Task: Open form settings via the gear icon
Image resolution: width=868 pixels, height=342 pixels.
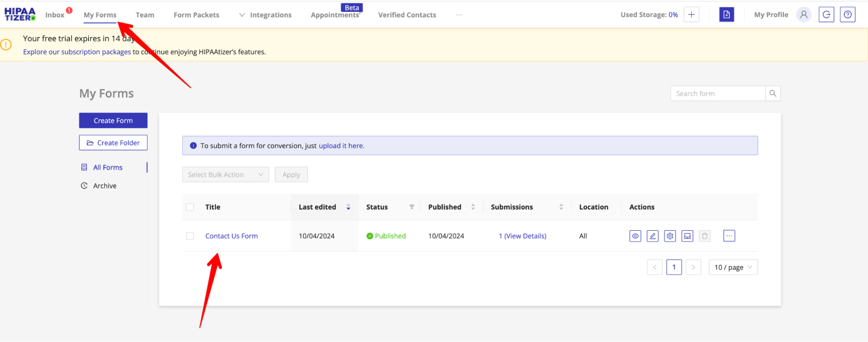Action: point(670,236)
